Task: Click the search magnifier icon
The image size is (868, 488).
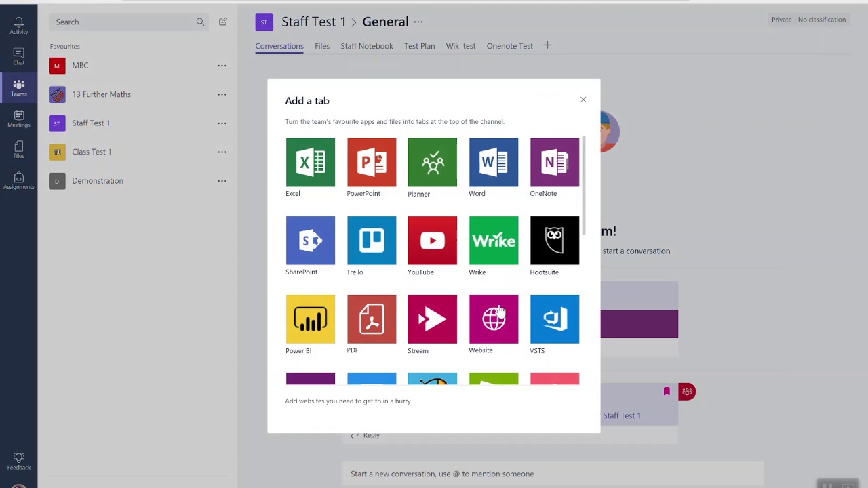Action: pos(200,22)
